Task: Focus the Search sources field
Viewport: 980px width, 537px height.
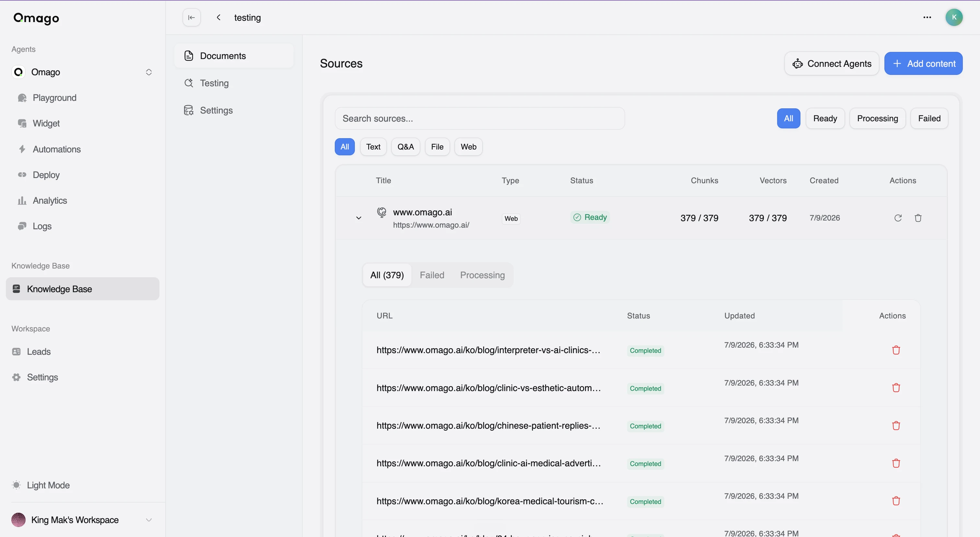Action: tap(479, 118)
